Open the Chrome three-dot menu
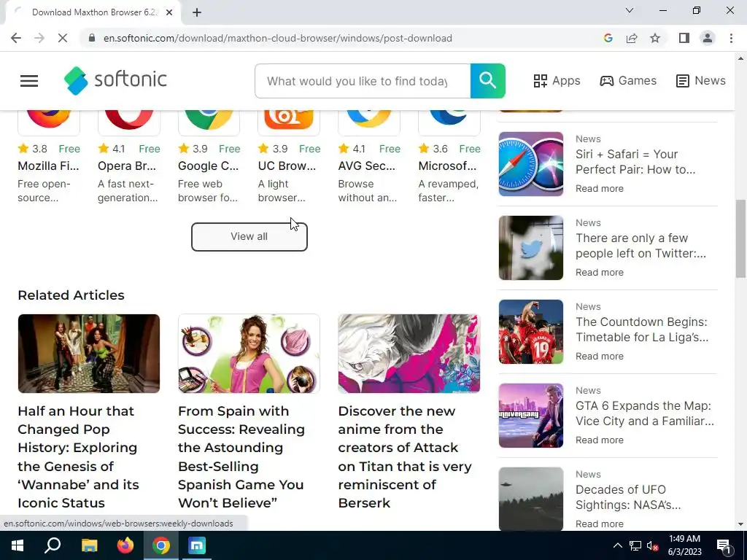Image resolution: width=747 pixels, height=560 pixels. [x=731, y=38]
